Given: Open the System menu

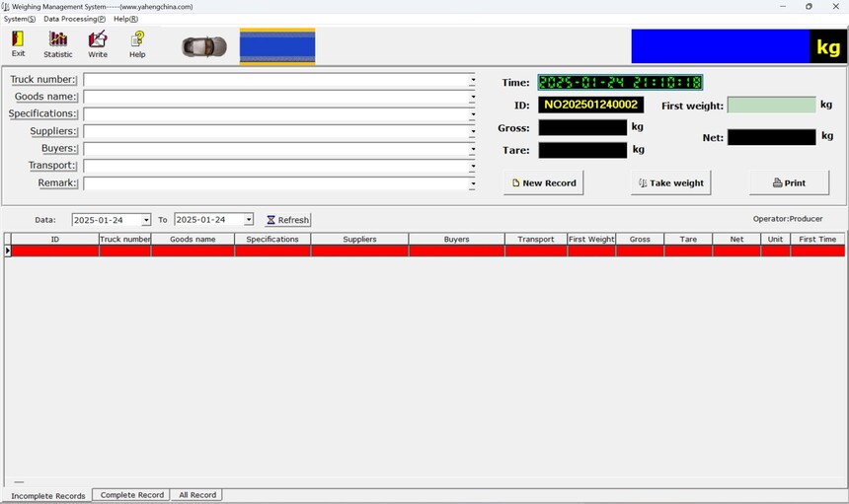Looking at the screenshot, I should (20, 19).
